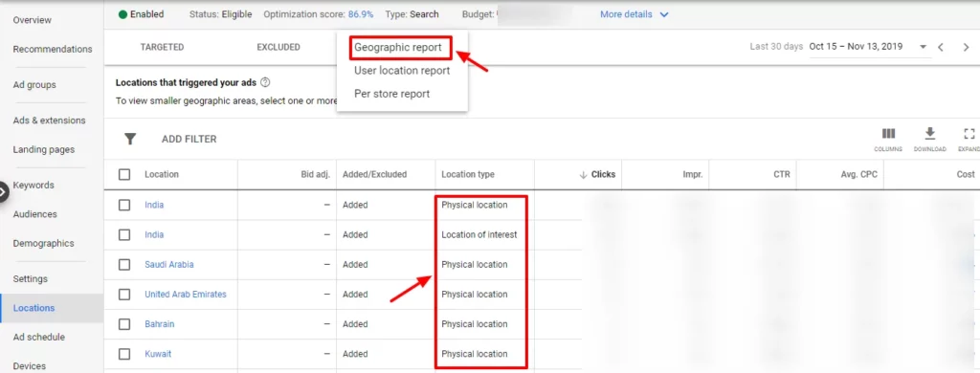Open campaign Settings in sidebar
The width and height of the screenshot is (980, 373).
point(31,278)
